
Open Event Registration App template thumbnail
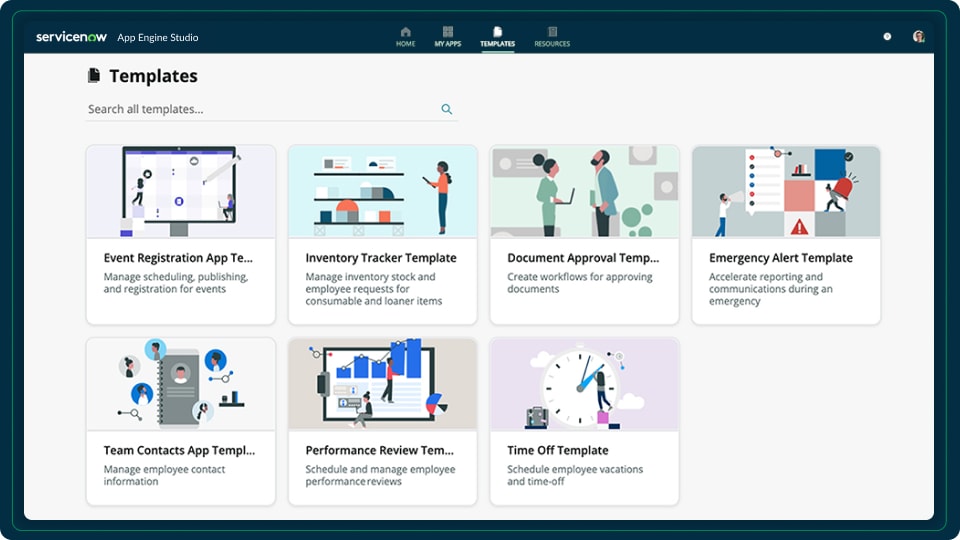tap(181, 192)
